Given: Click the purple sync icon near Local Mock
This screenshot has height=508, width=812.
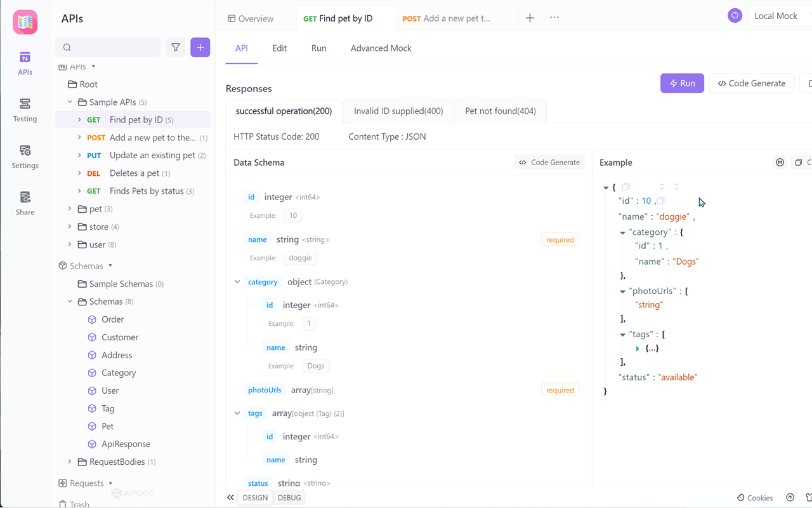Looking at the screenshot, I should point(735,15).
